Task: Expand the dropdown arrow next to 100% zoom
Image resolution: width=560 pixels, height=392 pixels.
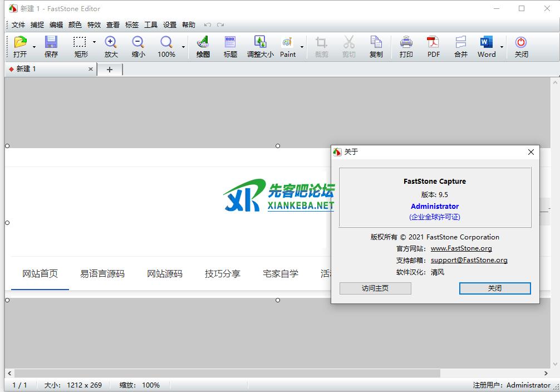Action: point(183,47)
